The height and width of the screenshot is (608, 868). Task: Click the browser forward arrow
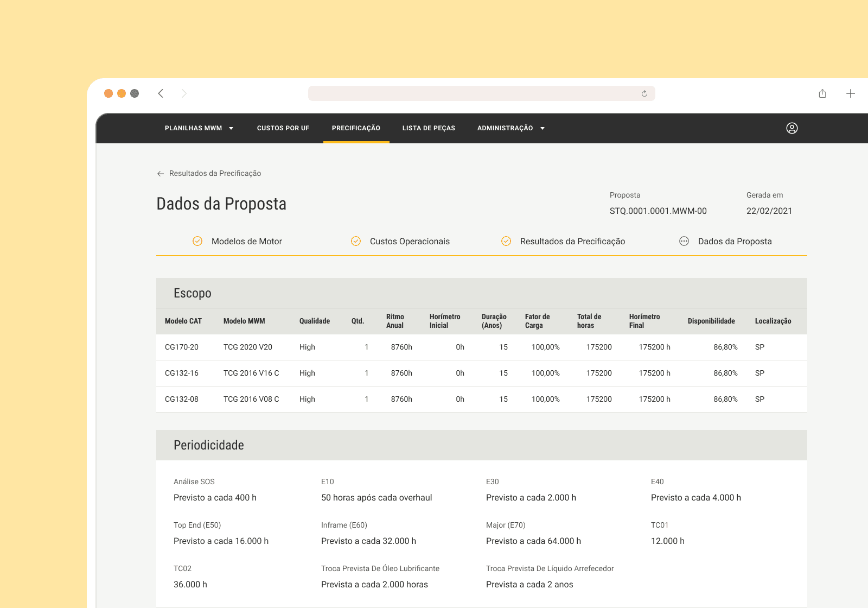pyautogui.click(x=184, y=93)
